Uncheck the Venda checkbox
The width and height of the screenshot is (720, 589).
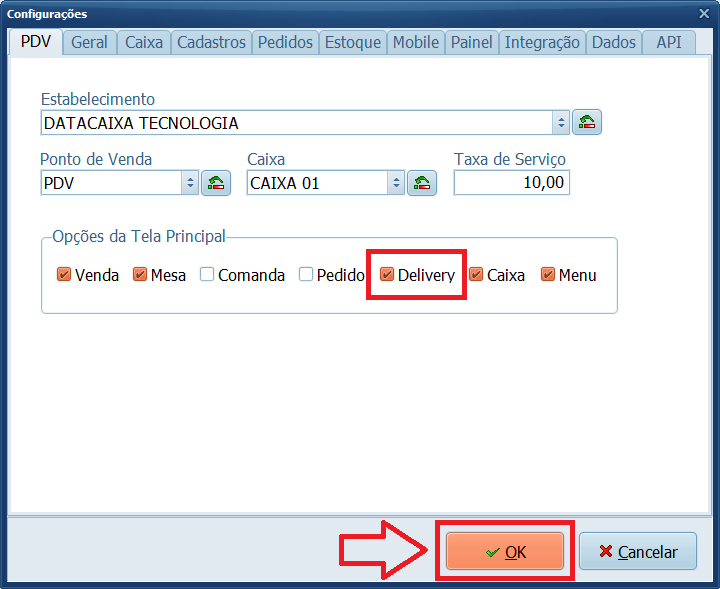[64, 275]
